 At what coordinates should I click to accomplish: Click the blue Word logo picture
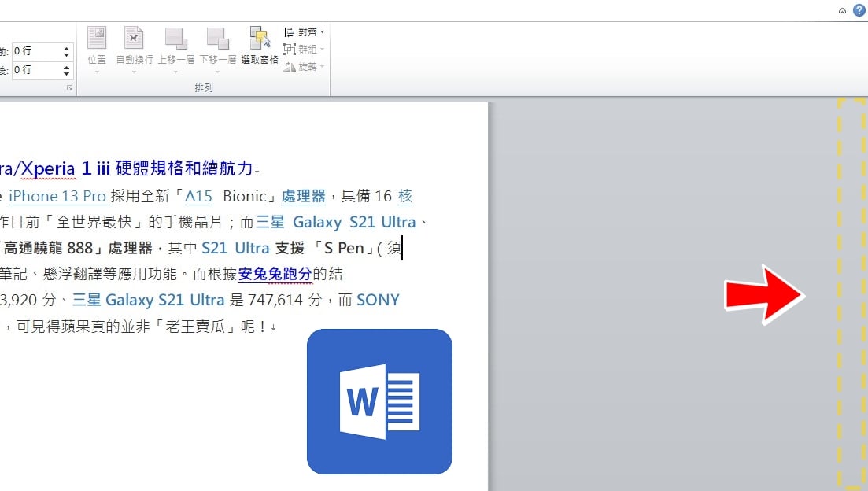[380, 401]
